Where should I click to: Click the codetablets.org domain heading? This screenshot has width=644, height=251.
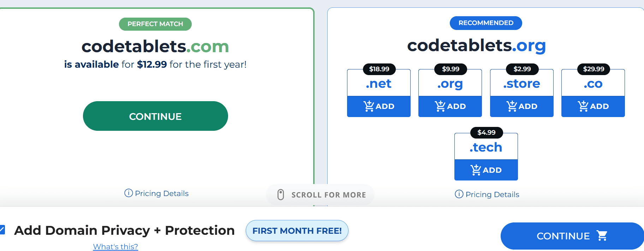tap(476, 46)
